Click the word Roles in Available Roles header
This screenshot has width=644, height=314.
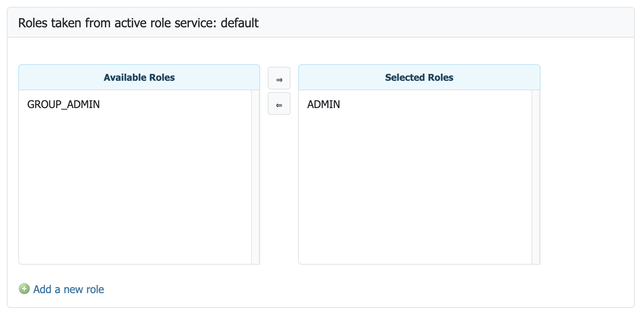162,77
